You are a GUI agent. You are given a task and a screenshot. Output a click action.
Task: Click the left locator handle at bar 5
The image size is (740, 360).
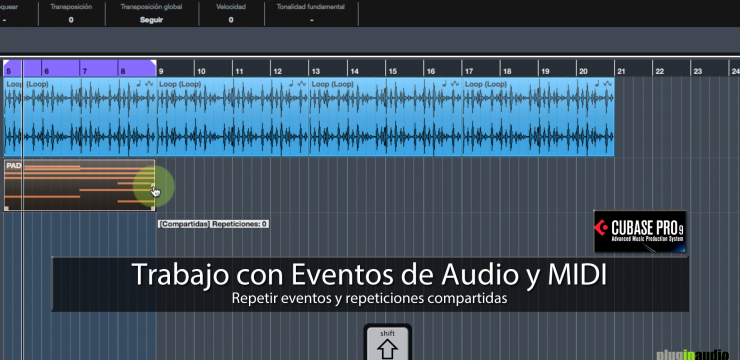point(6,63)
